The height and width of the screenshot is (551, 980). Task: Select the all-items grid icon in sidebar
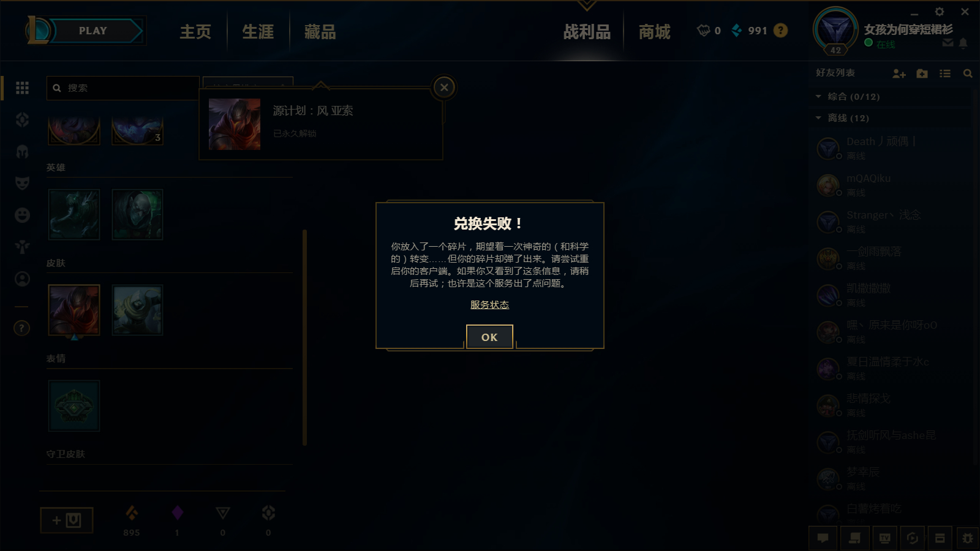click(x=22, y=88)
